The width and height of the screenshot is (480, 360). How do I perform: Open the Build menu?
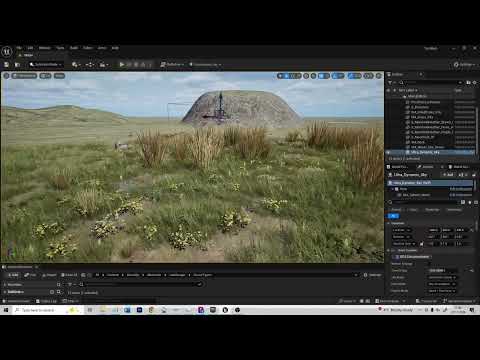tap(74, 48)
